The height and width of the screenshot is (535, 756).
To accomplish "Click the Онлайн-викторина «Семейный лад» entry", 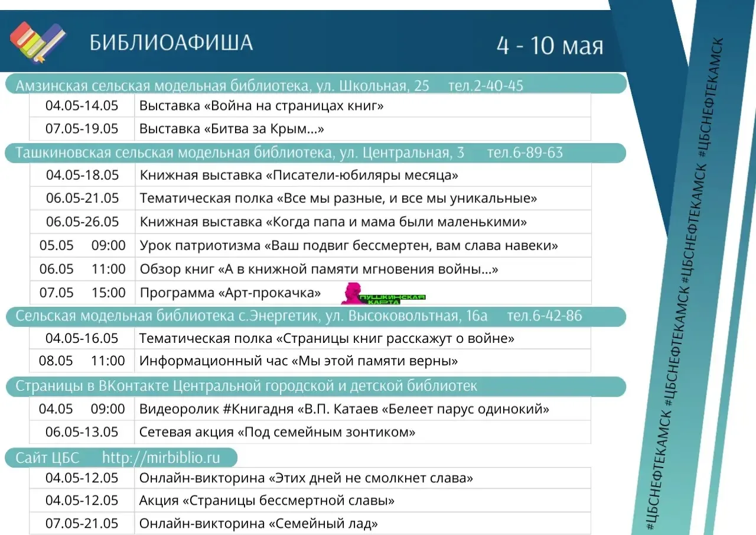I will point(258,523).
